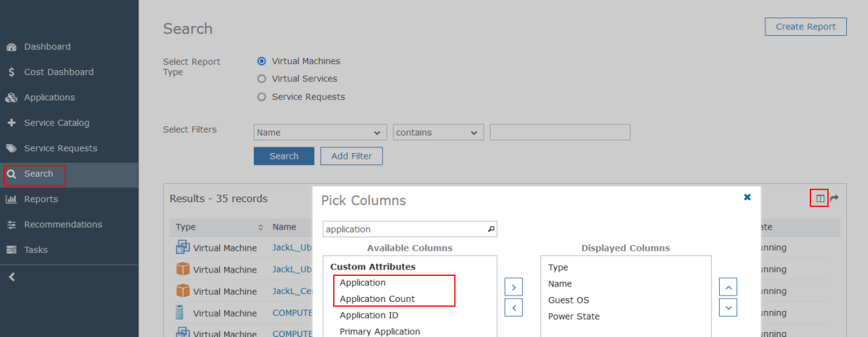Click the blue Search button
This screenshot has width=868, height=337.
click(284, 156)
